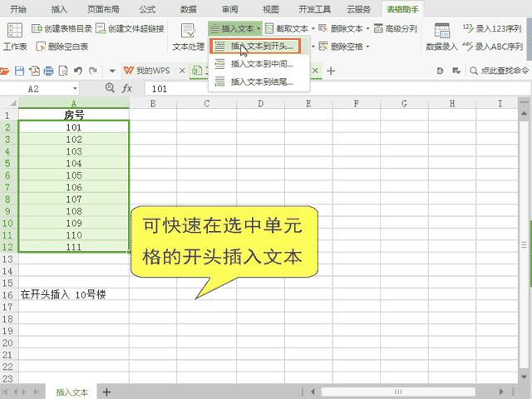Go to first sheet navigation arrow
The height and width of the screenshot is (399, 532).
5,392
